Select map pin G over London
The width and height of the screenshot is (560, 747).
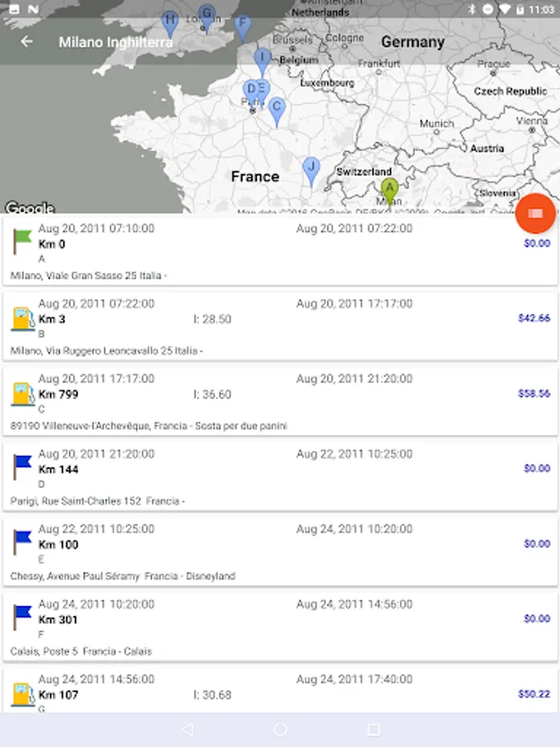[207, 18]
